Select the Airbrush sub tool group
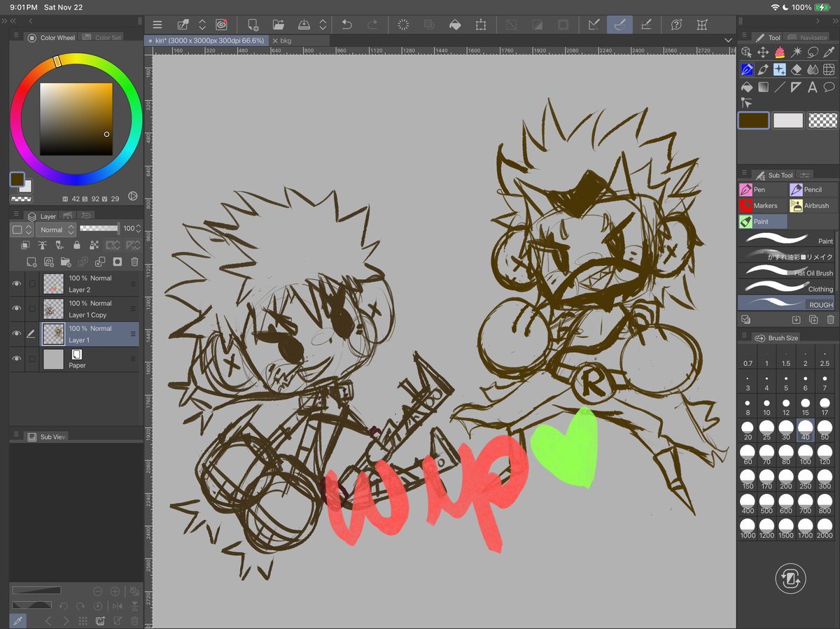Screen dimensions: 840x629 pyautogui.click(x=813, y=206)
